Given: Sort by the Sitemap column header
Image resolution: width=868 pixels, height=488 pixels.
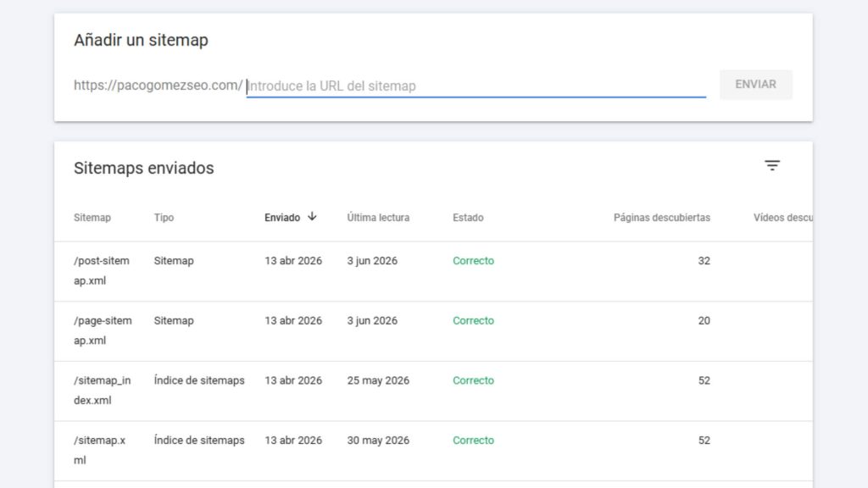Looking at the screenshot, I should 92,218.
